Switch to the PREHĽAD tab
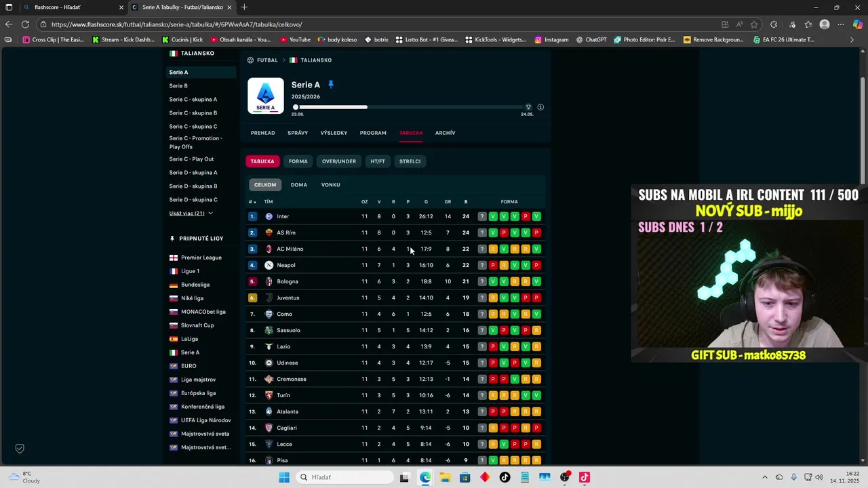The image size is (868, 488). coord(263,133)
